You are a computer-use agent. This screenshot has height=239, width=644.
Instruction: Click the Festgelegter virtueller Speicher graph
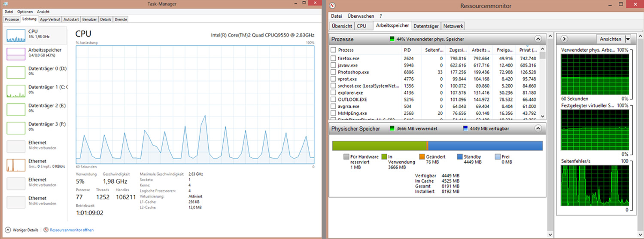click(x=595, y=130)
